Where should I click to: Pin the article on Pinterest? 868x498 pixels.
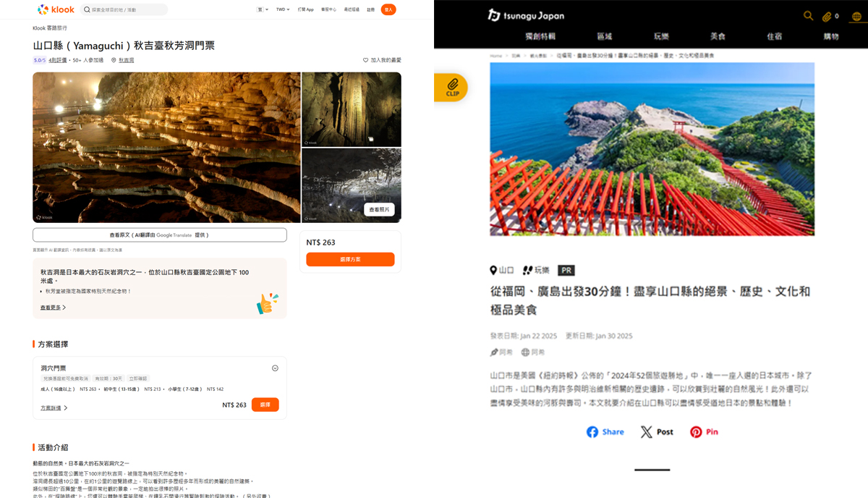[x=703, y=431]
